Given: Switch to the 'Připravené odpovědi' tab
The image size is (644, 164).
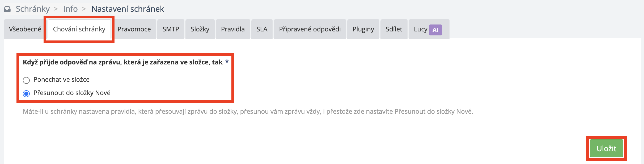Looking at the screenshot, I should (x=310, y=29).
